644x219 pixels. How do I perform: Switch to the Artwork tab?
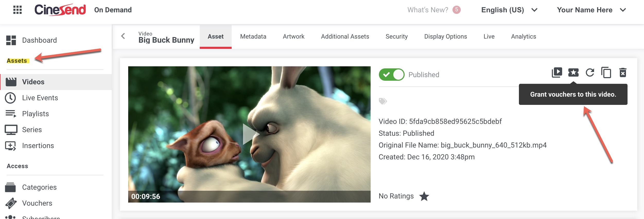[x=294, y=36]
